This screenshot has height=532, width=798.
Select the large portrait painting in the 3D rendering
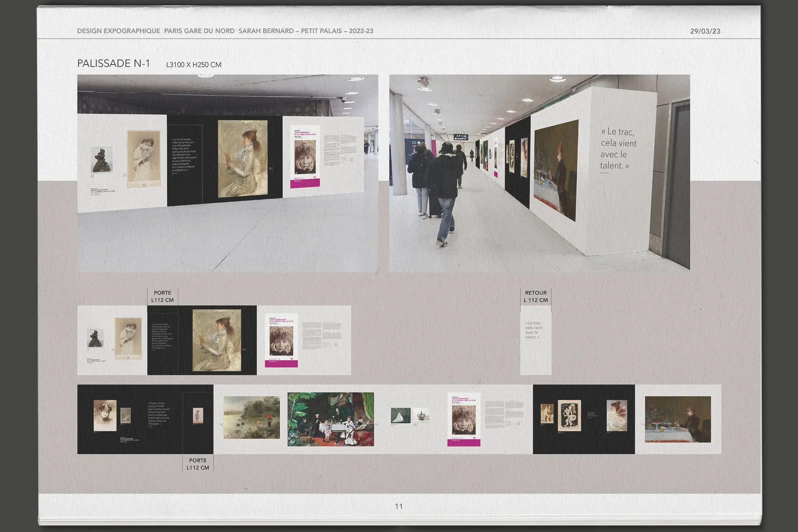(x=243, y=159)
